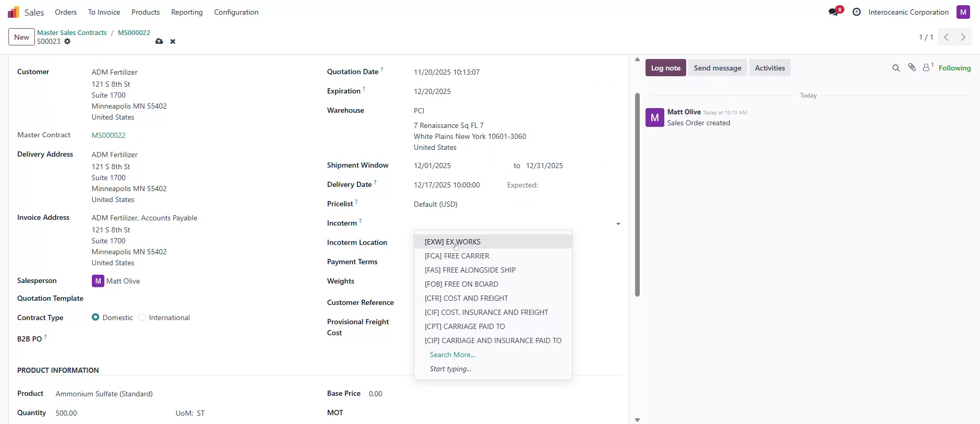Screen dimensions: 980x424
Task: Click the scroll down arrow of form
Action: [x=637, y=420]
